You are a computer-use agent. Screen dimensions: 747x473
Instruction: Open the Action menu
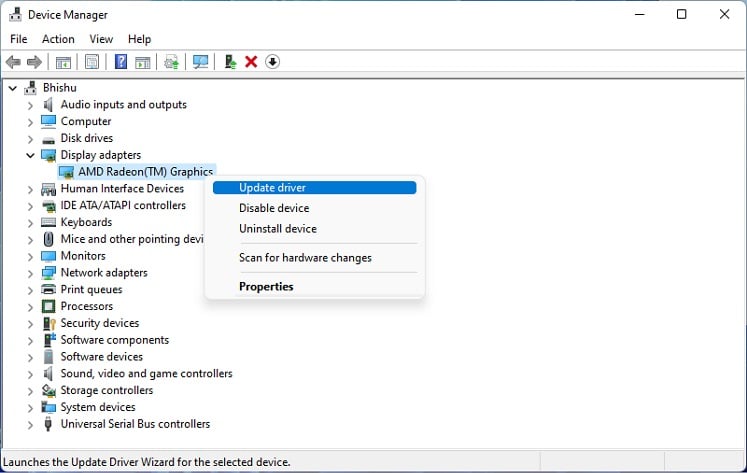(58, 39)
